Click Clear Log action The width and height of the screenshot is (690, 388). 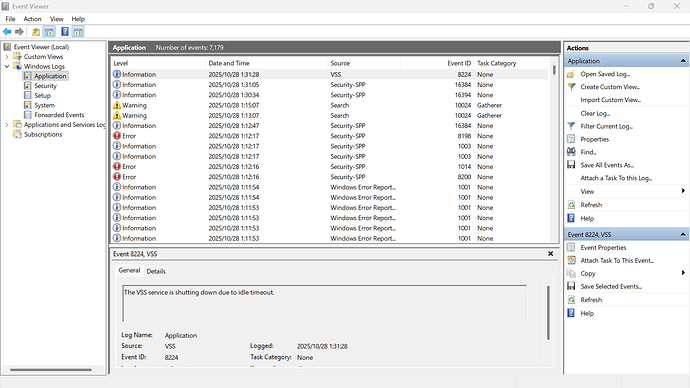coord(595,113)
